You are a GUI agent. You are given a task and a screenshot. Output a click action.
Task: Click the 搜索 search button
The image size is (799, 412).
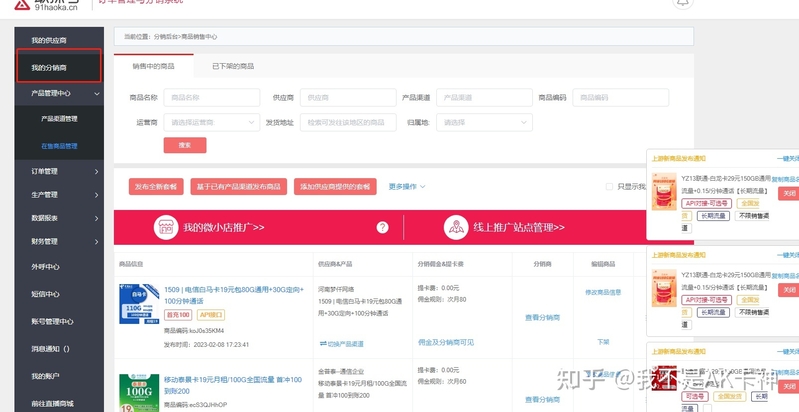185,145
